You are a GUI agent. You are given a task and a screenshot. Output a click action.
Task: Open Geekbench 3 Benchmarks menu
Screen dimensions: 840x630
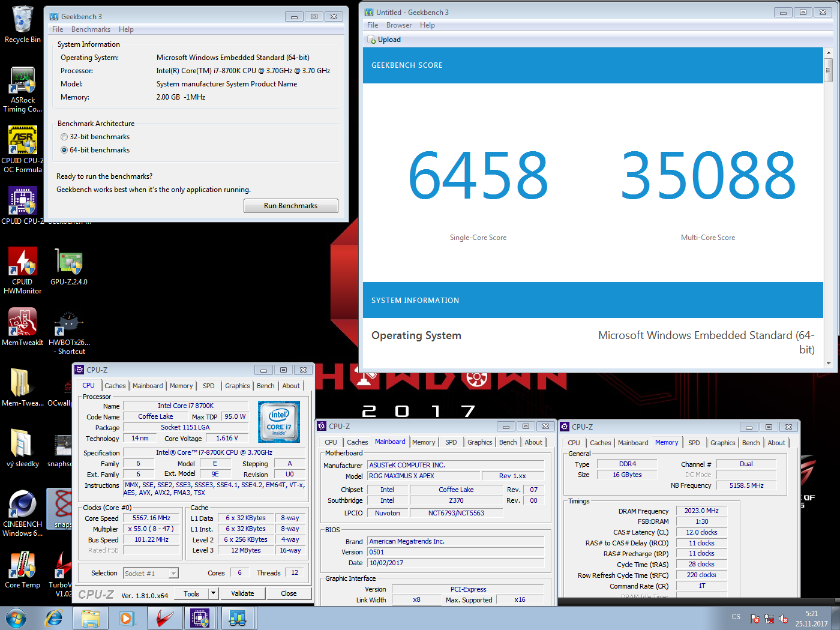coord(91,29)
